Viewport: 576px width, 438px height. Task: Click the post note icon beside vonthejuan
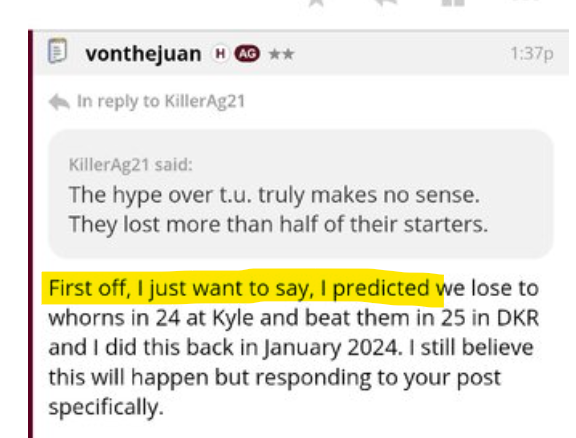click(58, 51)
